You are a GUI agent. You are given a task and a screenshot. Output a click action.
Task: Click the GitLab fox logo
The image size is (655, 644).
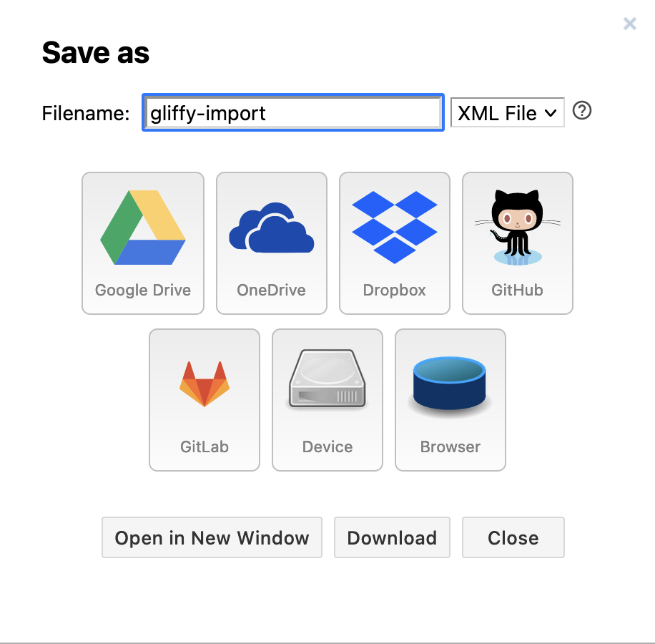[x=204, y=381]
